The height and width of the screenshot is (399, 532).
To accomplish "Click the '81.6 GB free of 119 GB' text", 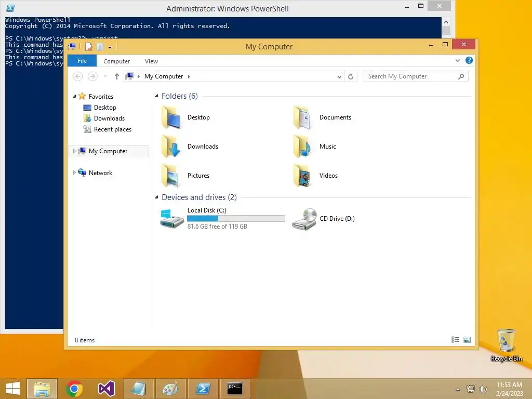I will click(217, 227).
